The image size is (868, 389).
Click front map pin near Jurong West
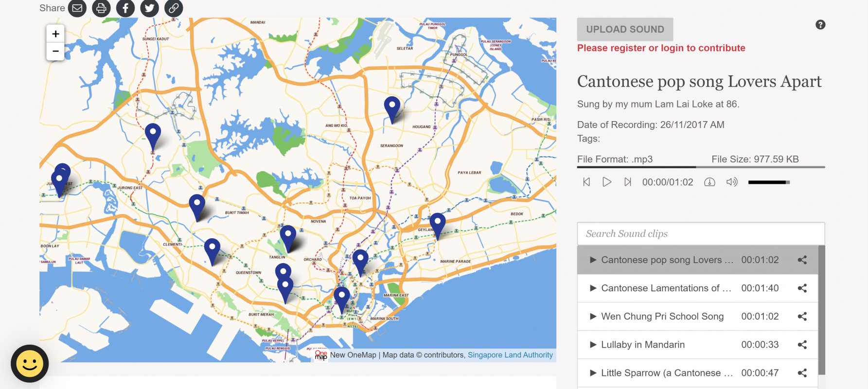[59, 183]
